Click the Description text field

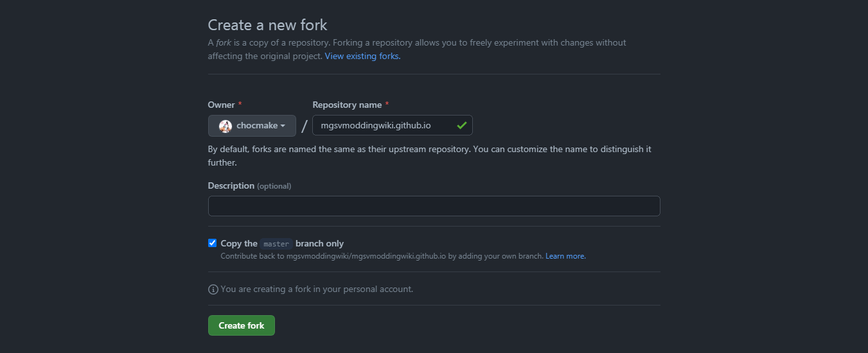pyautogui.click(x=434, y=206)
